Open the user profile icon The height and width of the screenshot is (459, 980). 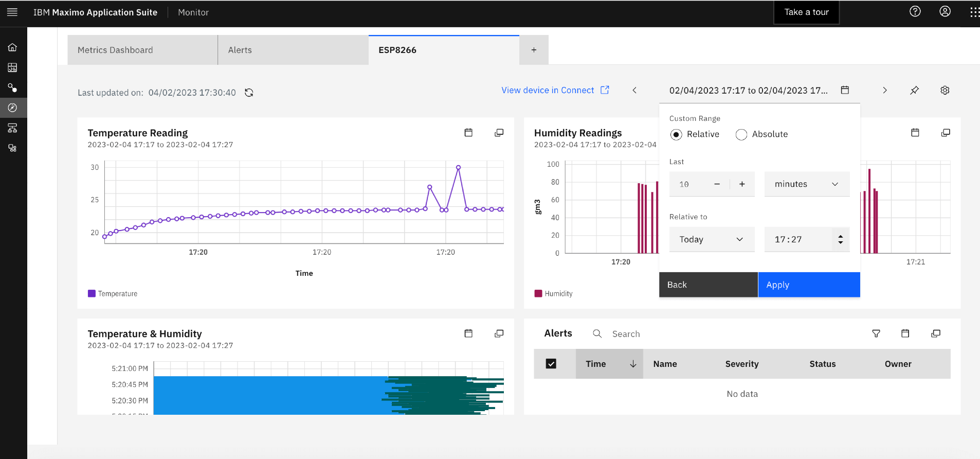tap(945, 11)
